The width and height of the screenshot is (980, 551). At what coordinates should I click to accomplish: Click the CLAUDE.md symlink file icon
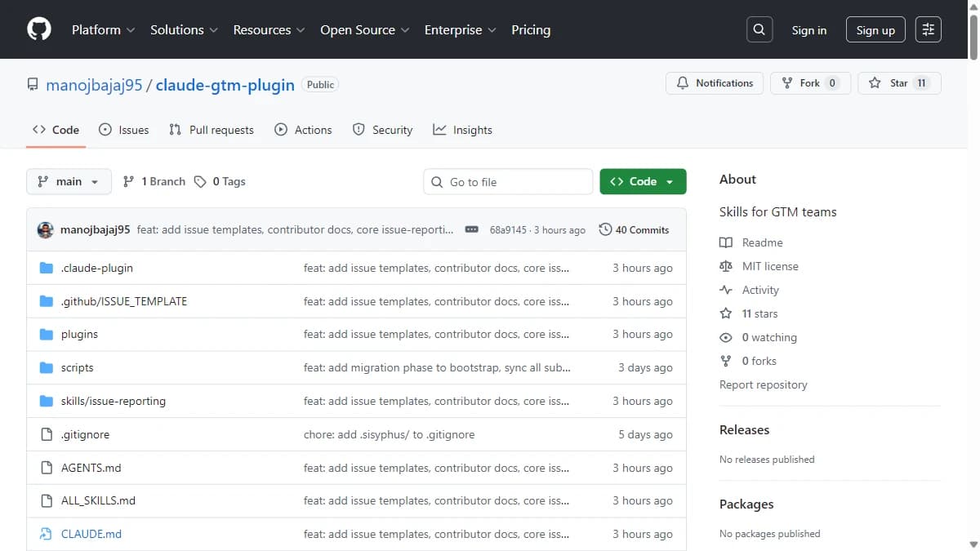[x=47, y=535]
